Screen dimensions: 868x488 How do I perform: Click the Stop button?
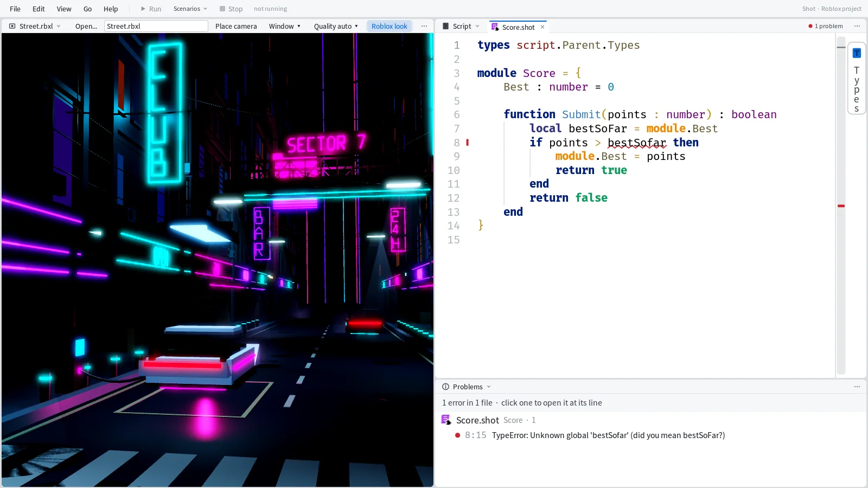(x=231, y=9)
